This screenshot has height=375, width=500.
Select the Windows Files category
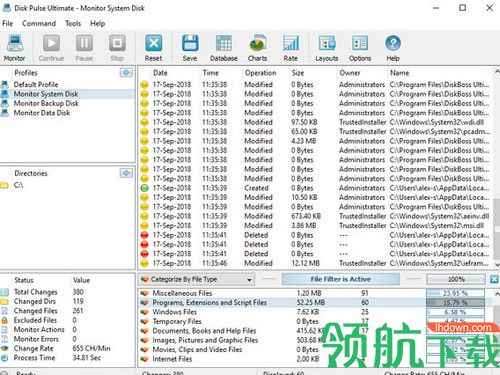click(315, 312)
